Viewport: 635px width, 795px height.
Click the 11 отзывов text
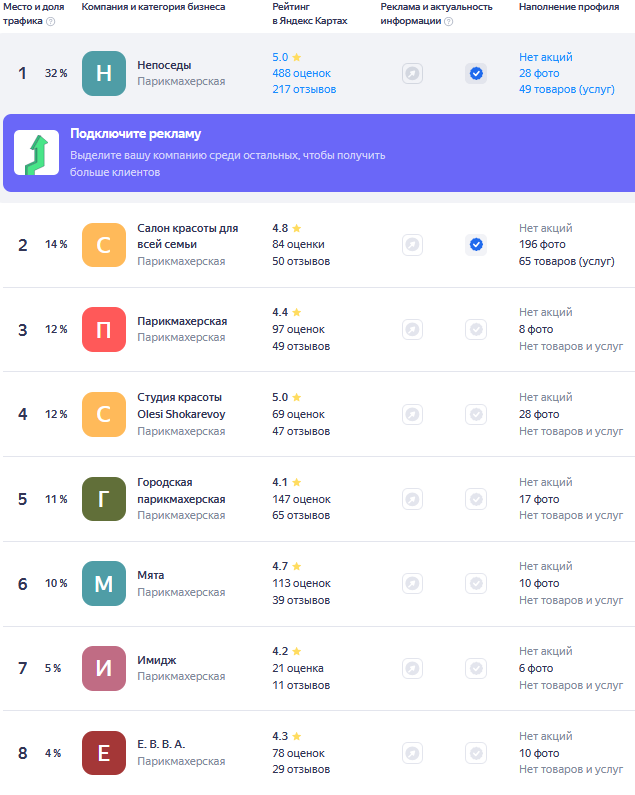coord(301,685)
